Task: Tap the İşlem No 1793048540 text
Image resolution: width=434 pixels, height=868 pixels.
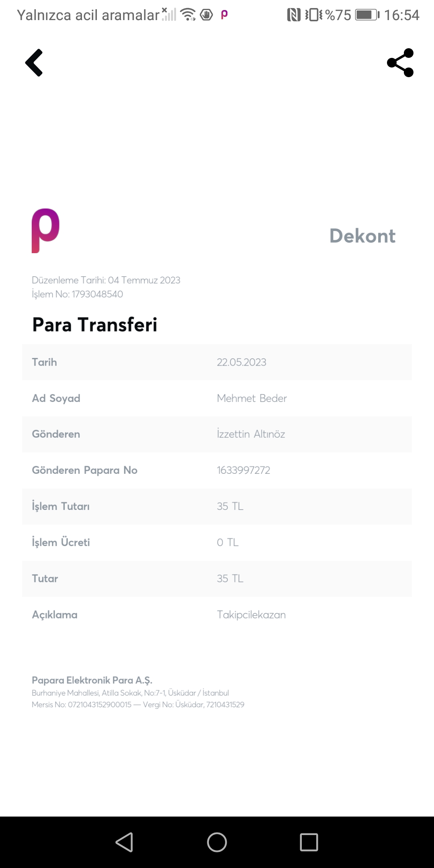Action: tap(78, 294)
